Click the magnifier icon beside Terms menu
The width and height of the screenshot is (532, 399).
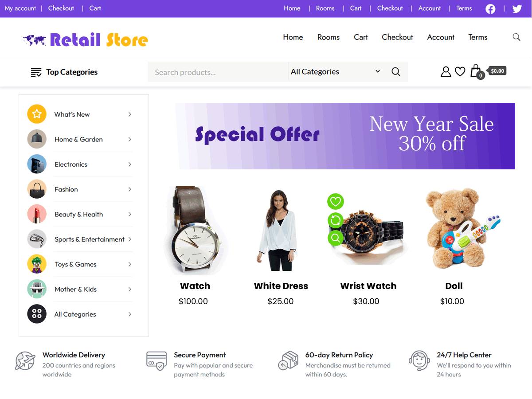(x=516, y=37)
